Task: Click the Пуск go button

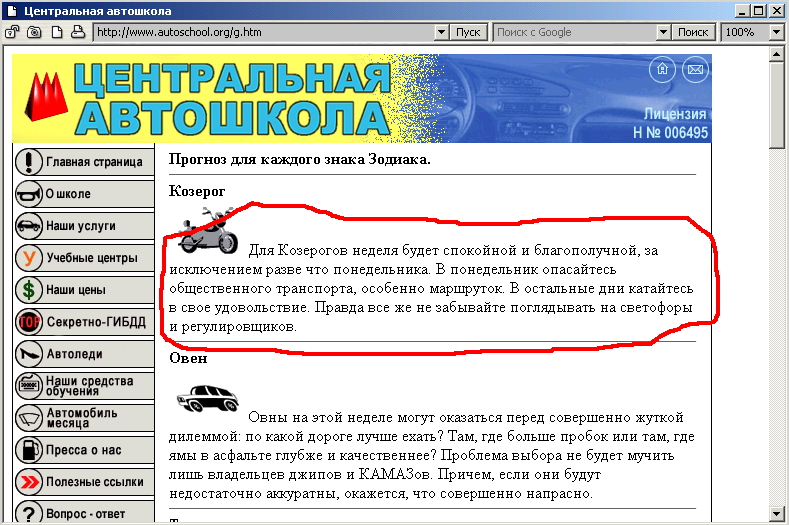Action: coord(468,32)
